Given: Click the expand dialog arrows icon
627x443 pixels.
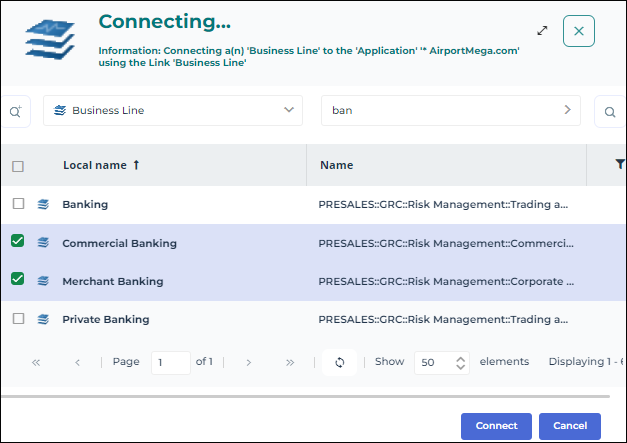Looking at the screenshot, I should coord(542,31).
